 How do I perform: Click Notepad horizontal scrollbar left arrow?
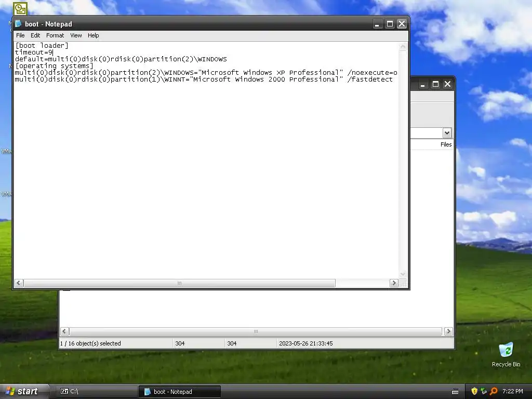click(x=19, y=283)
